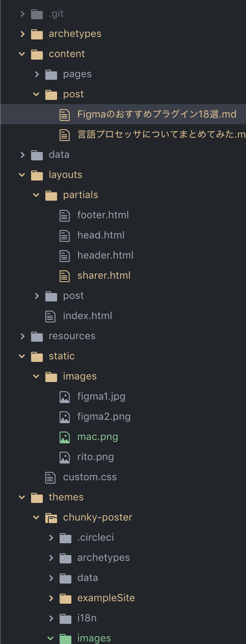This screenshot has height=644, width=246.
Task: Collapse the content folder chevron
Action: 22,54
